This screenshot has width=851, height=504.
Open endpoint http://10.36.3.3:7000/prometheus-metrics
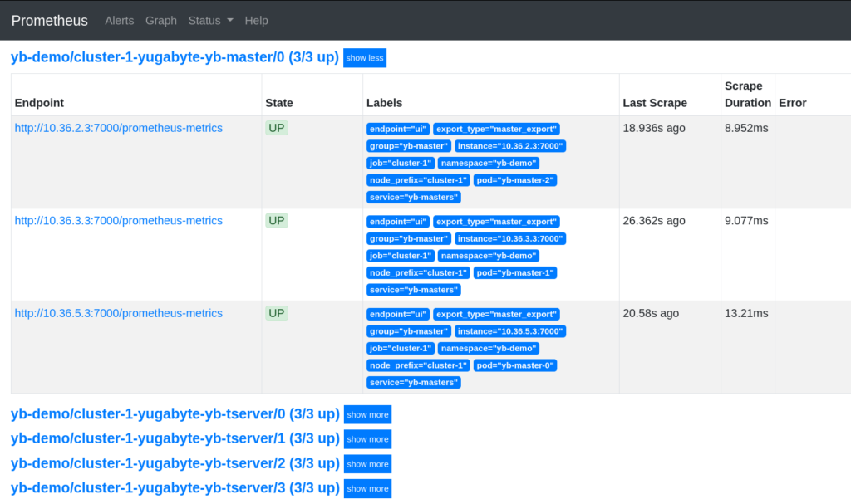(x=118, y=220)
